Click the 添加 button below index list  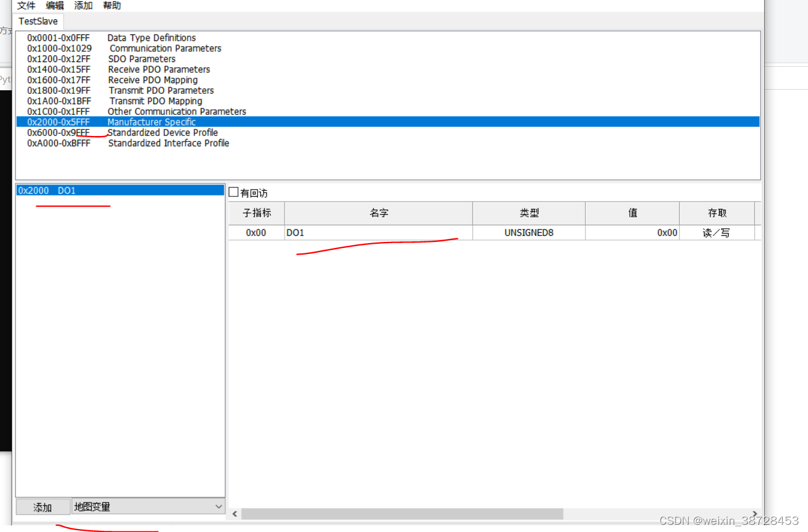(43, 507)
